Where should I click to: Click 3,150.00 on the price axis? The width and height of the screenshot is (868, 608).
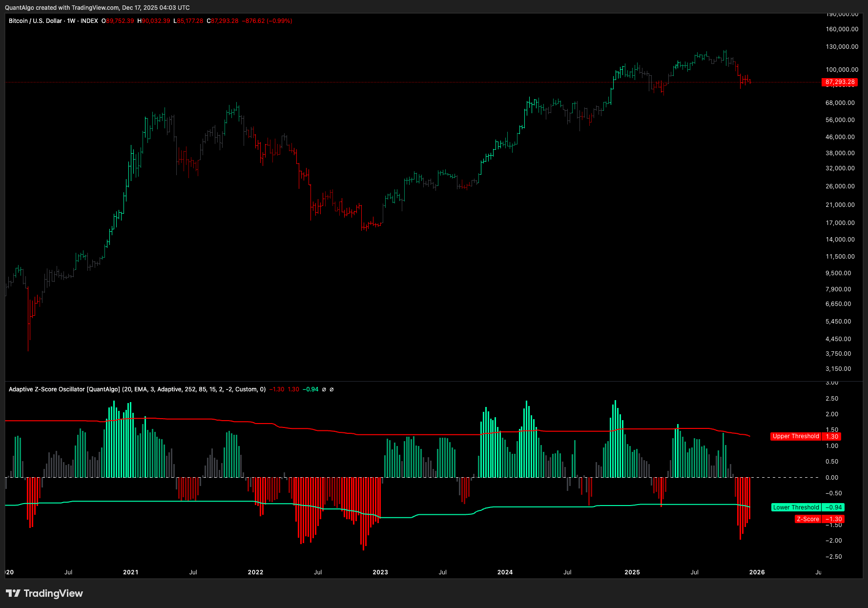838,369
